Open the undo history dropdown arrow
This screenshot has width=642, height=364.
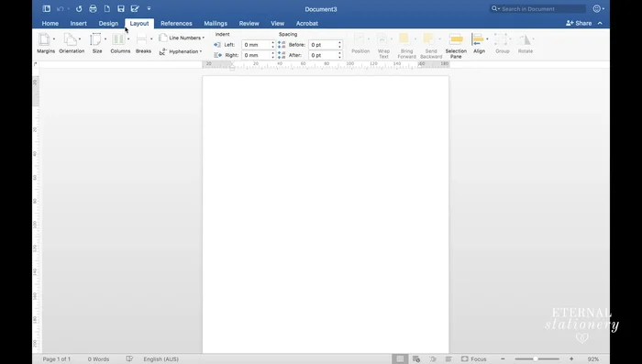click(x=69, y=8)
